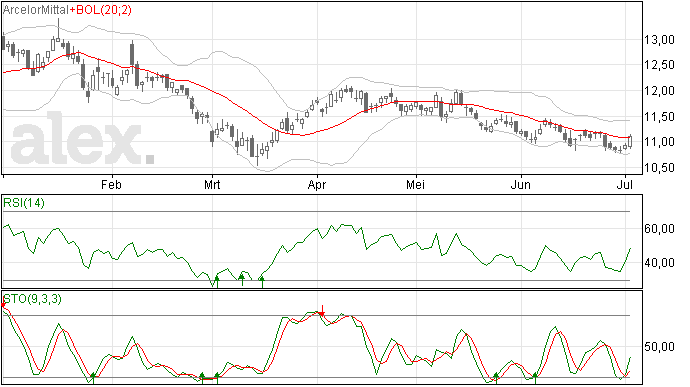Click the Apr month label on the axis
Viewport: 690px width, 387px height.
coord(317,184)
